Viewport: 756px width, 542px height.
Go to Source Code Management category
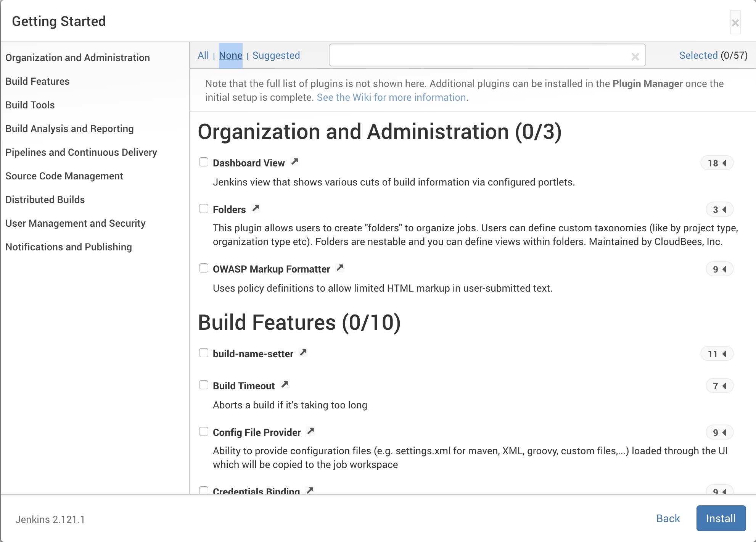click(x=64, y=176)
